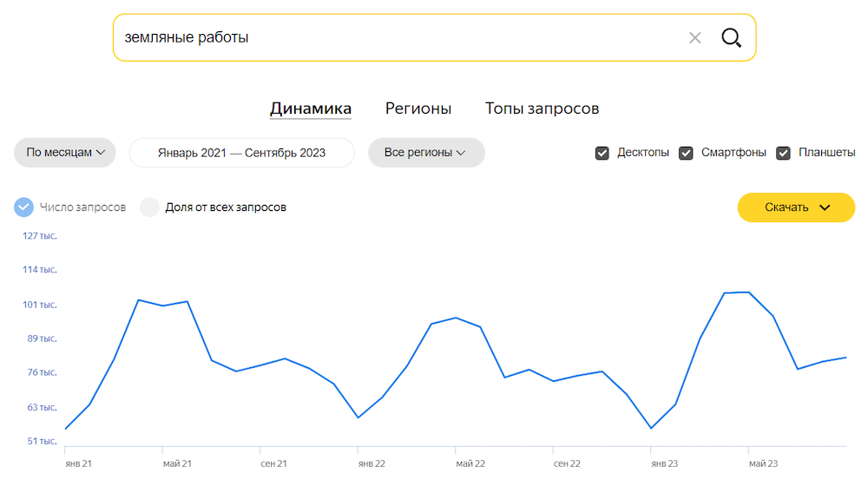Screen dimensions: 868x486
Task: Click the 101 тыс. label on the vertical axis
Action: click(x=40, y=305)
